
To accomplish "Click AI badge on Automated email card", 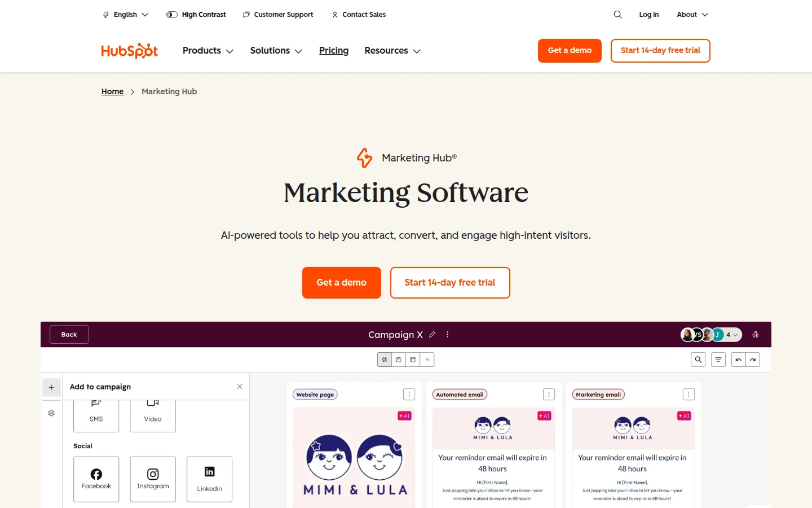I will 544,416.
